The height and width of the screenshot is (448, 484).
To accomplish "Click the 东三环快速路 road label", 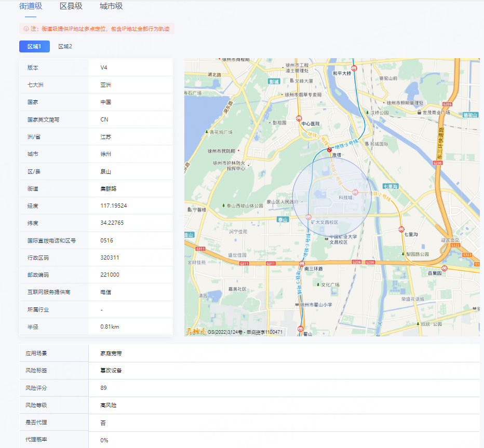I will 440,143.
